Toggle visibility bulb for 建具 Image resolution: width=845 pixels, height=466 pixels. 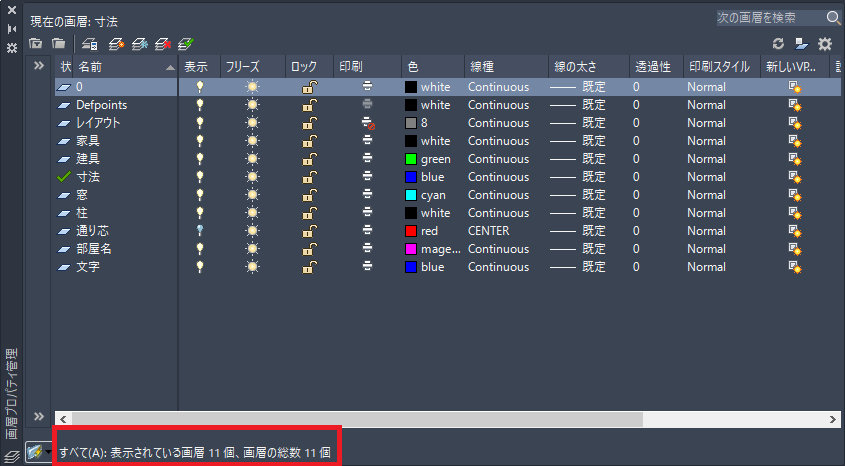(199, 159)
